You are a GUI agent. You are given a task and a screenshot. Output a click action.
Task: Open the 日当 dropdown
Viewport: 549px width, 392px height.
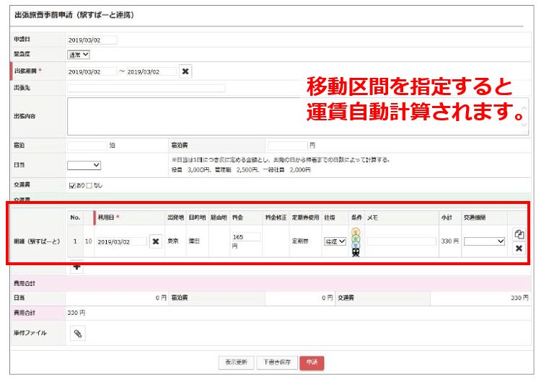point(84,165)
